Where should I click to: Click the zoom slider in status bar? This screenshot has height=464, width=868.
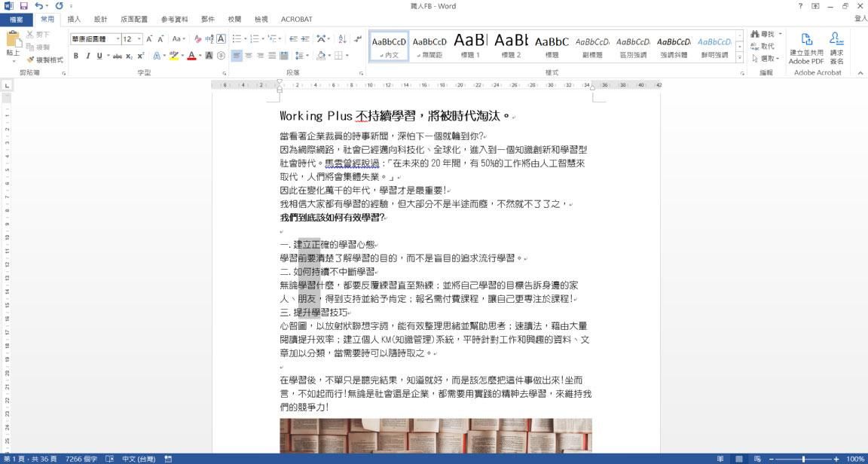(x=803, y=459)
